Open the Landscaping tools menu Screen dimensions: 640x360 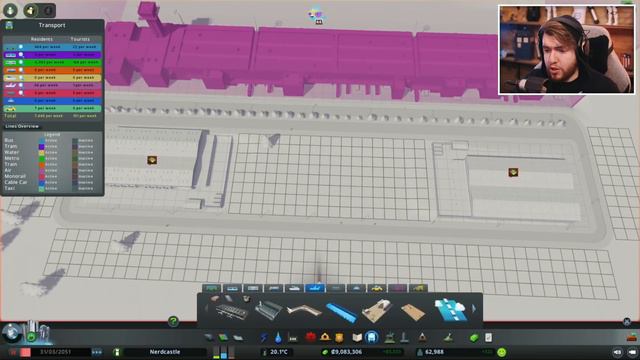[449, 338]
